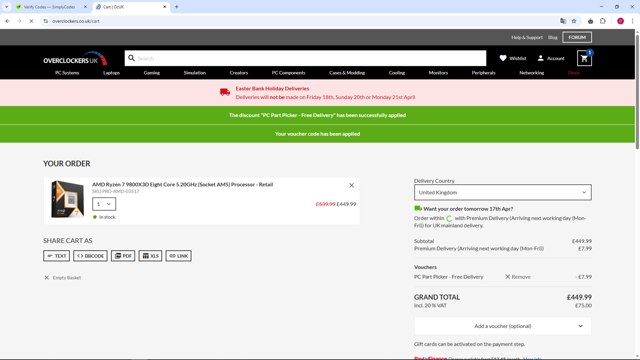
Task: Open Help & Support link
Action: click(527, 38)
